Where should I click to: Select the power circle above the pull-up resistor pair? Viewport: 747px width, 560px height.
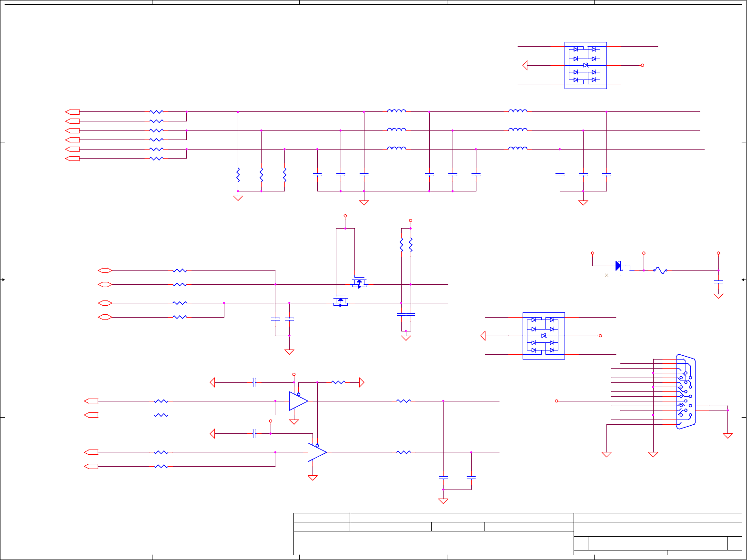[411, 220]
